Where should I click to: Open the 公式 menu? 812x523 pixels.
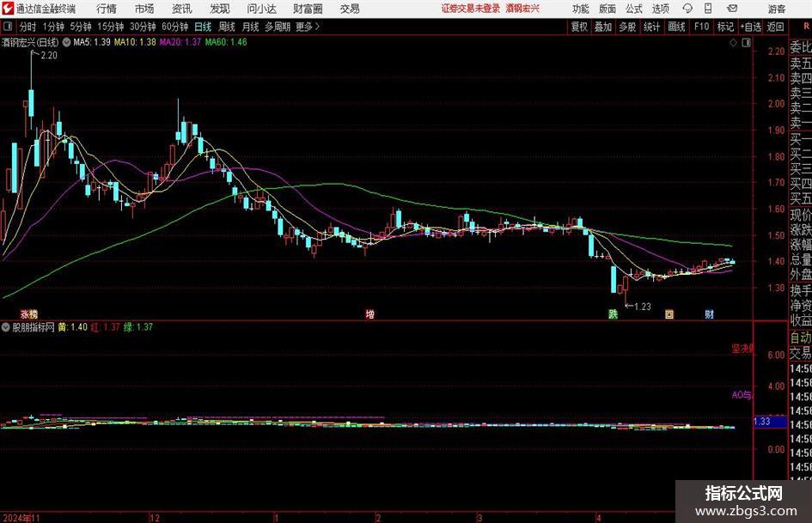(x=634, y=9)
